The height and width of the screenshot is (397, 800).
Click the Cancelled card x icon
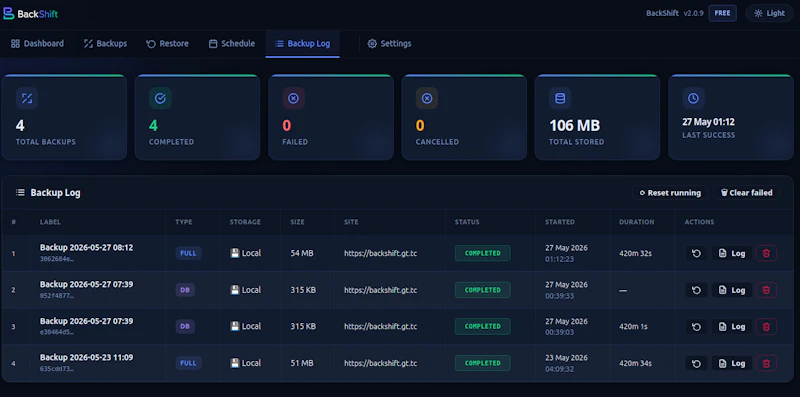pos(427,98)
